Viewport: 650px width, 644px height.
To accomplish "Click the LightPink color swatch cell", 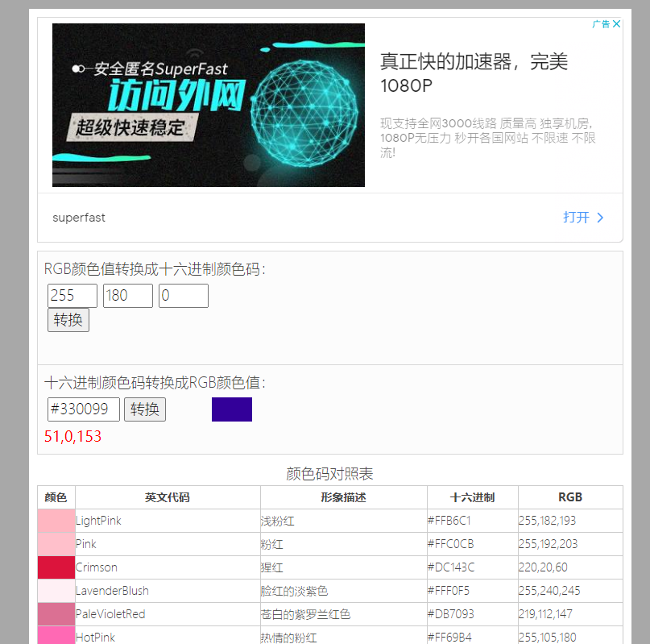I will coord(56,521).
